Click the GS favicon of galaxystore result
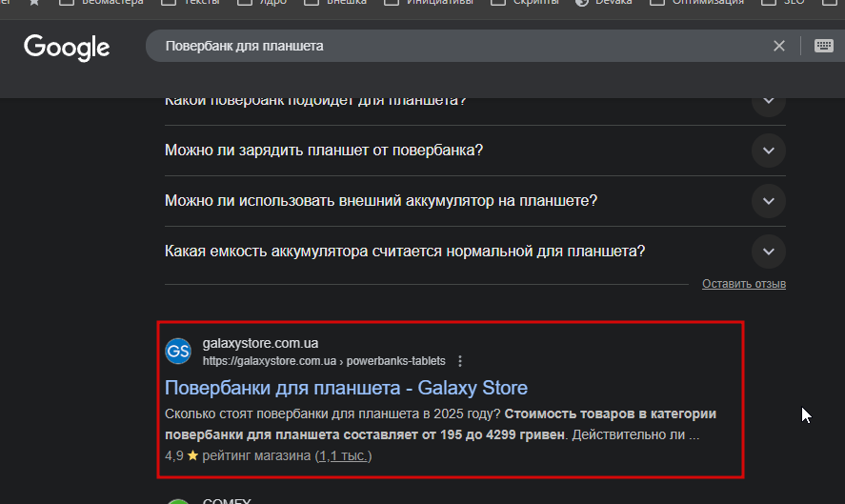845x504 pixels. click(178, 352)
